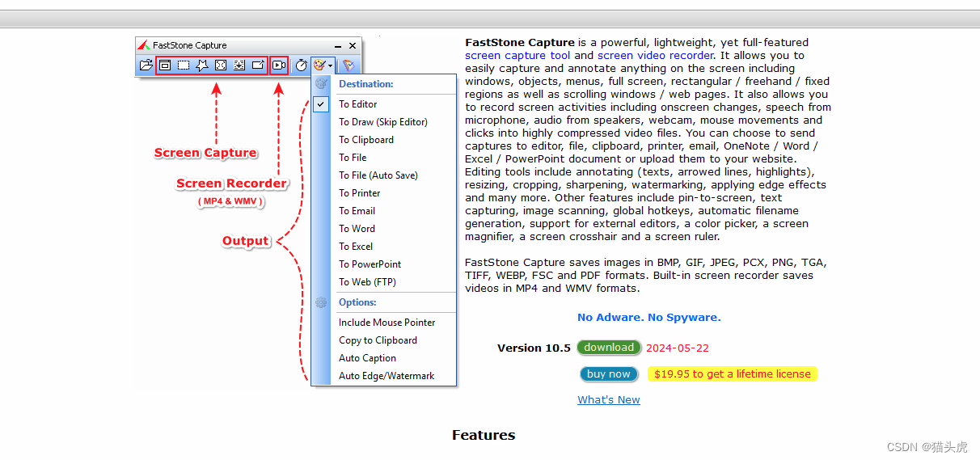Select the Capture Fixed Region icon
The width and height of the screenshot is (980, 460).
pos(258,65)
